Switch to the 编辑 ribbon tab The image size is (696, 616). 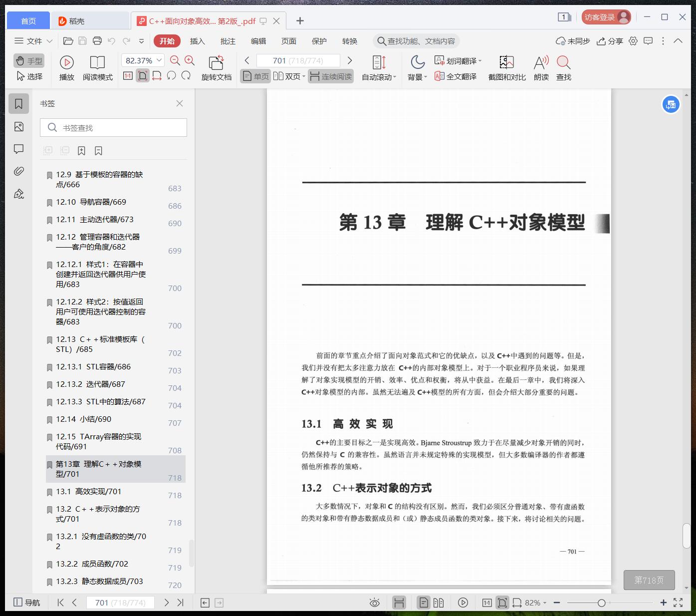click(258, 41)
